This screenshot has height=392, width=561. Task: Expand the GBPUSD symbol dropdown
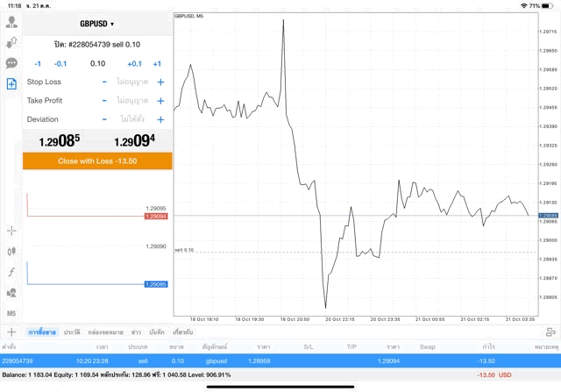point(96,24)
